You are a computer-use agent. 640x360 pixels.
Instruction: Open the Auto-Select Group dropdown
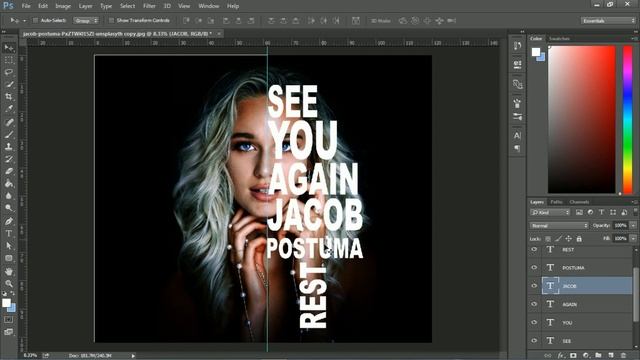86,20
